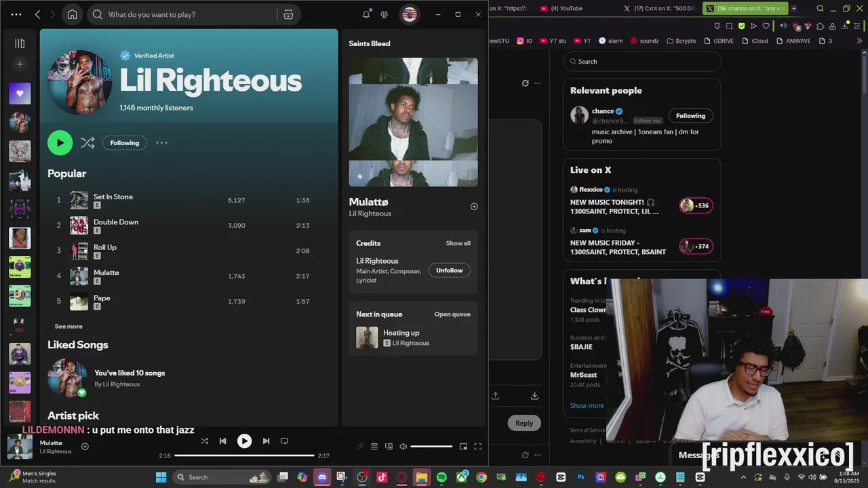Enter Spotify full screen mode

click(477, 447)
